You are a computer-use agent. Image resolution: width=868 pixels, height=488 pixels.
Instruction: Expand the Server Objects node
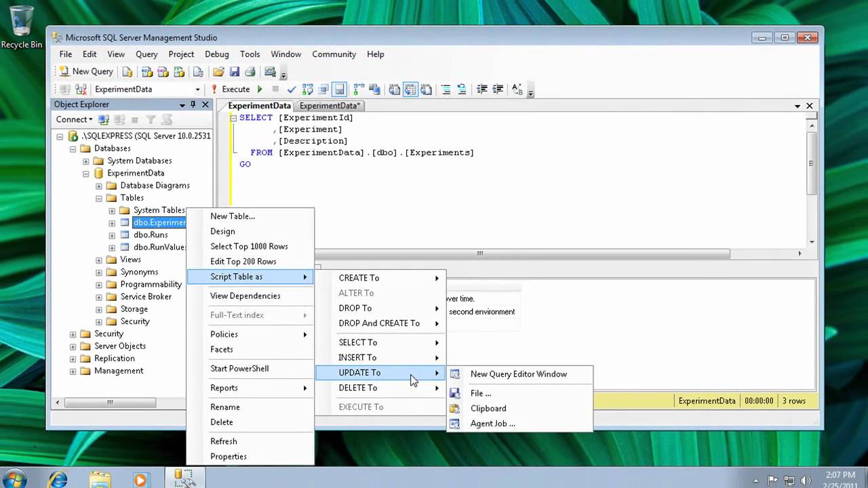[x=73, y=346]
